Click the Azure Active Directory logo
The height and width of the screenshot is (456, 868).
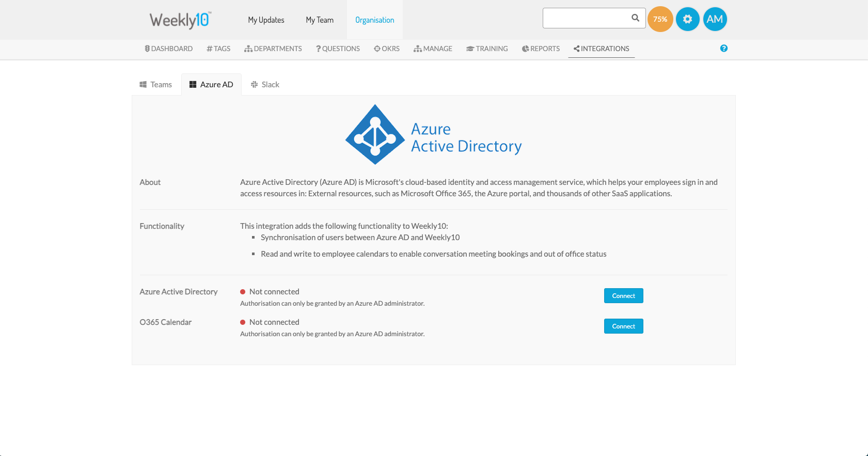[433, 135]
